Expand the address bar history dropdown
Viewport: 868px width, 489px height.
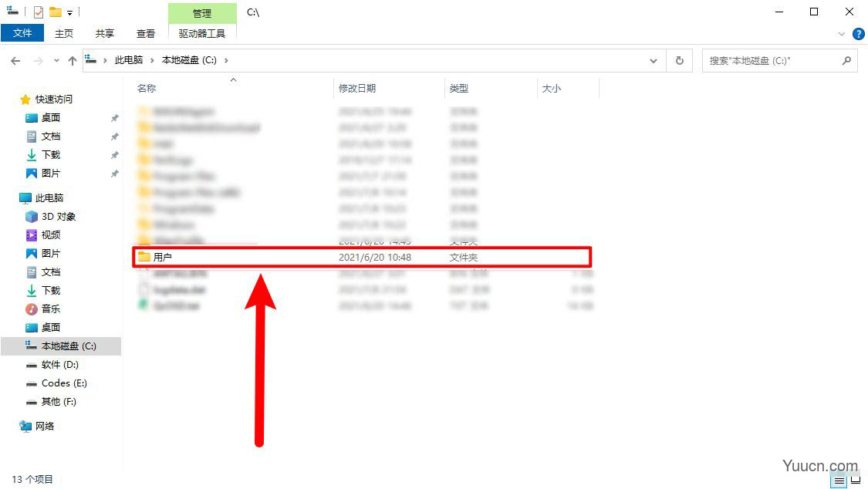654,61
